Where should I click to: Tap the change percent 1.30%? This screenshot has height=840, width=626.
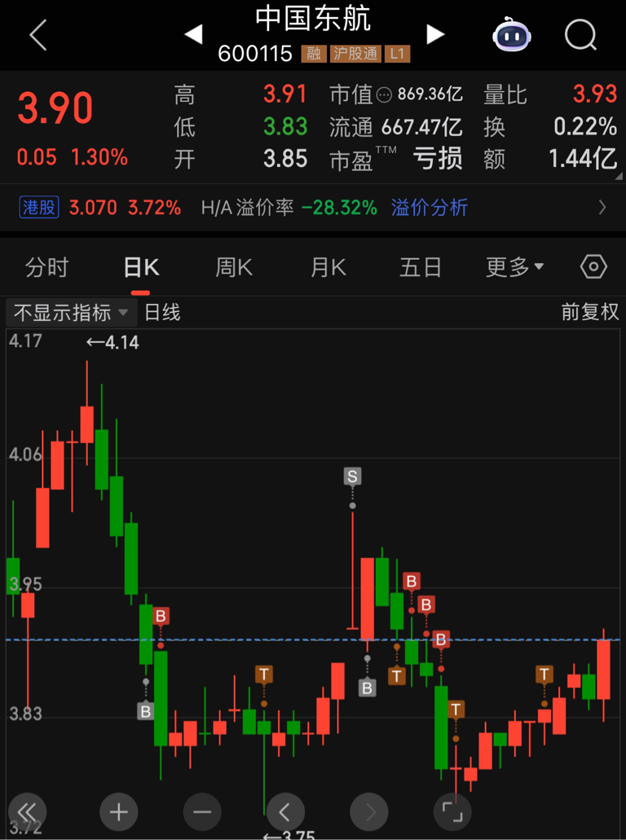pyautogui.click(x=99, y=157)
